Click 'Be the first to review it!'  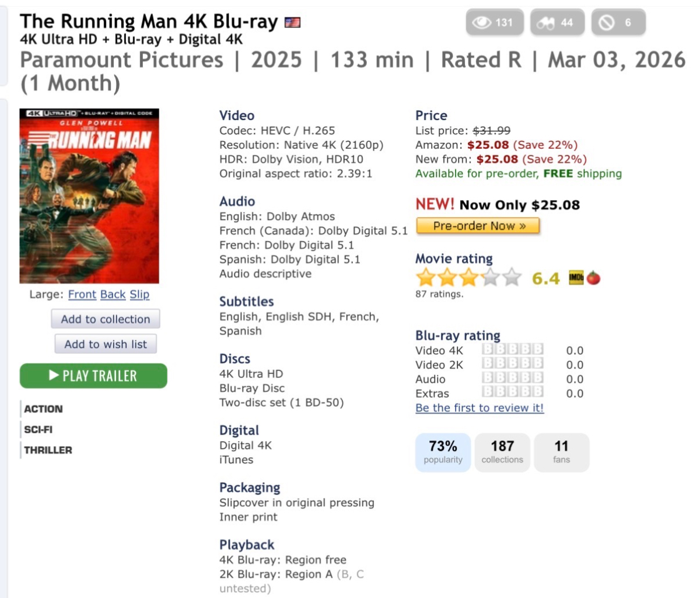(480, 408)
